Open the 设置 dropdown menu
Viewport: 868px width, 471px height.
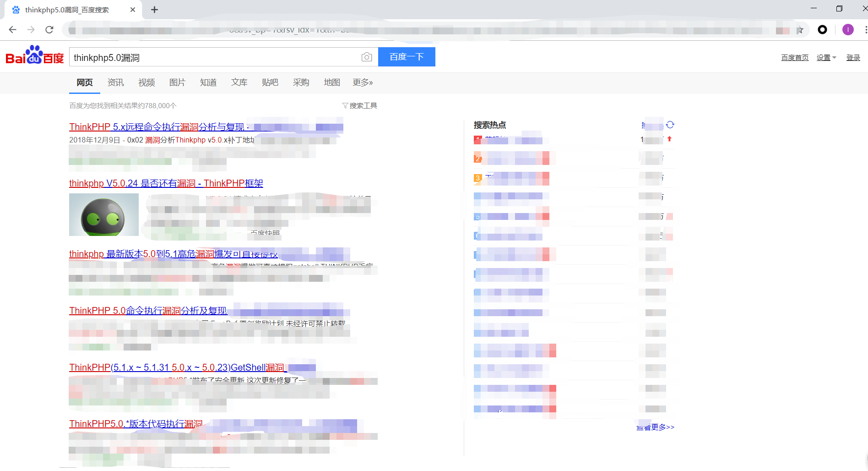click(826, 58)
